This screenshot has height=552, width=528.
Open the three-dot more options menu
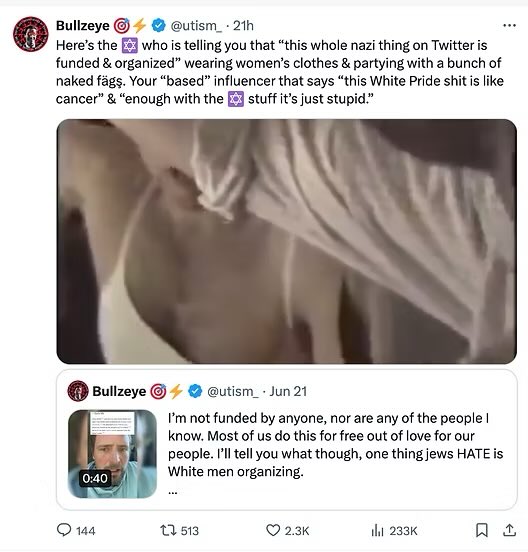[x=509, y=25]
